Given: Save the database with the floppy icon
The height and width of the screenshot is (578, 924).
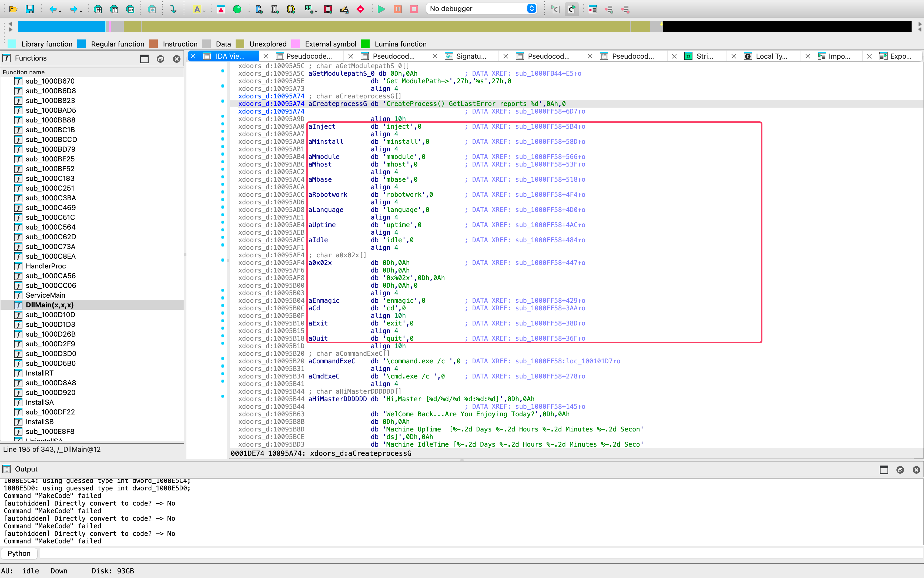Looking at the screenshot, I should coord(29,9).
